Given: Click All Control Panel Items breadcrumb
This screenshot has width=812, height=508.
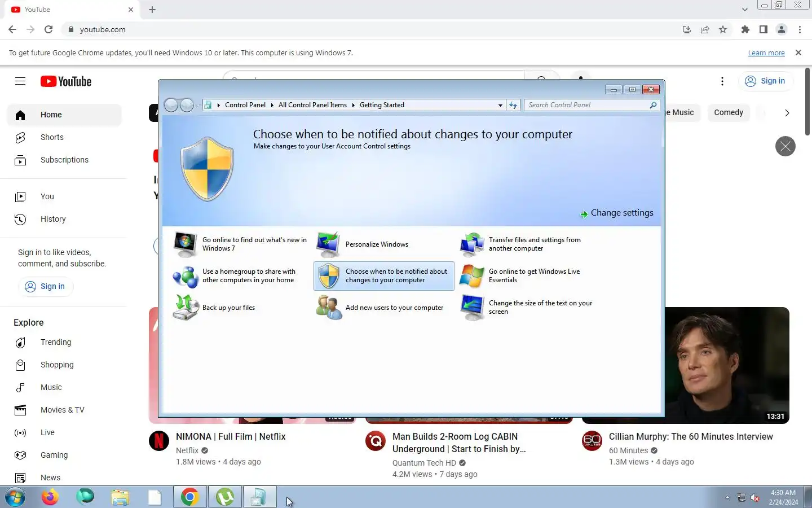Looking at the screenshot, I should tap(312, 105).
